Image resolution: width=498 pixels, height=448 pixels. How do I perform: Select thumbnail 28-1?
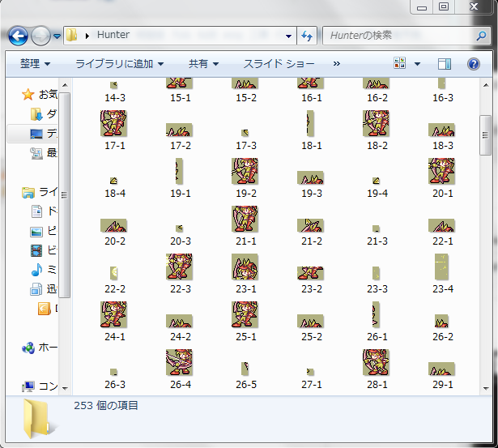376,362
